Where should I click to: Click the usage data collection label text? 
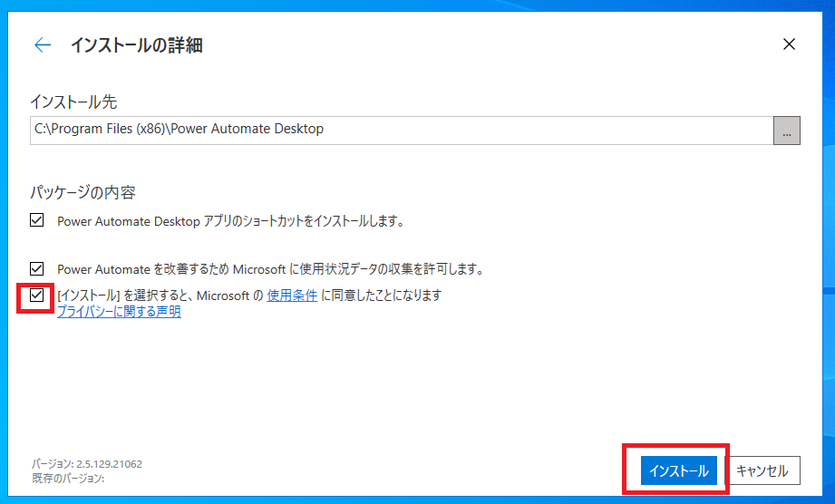point(269,269)
